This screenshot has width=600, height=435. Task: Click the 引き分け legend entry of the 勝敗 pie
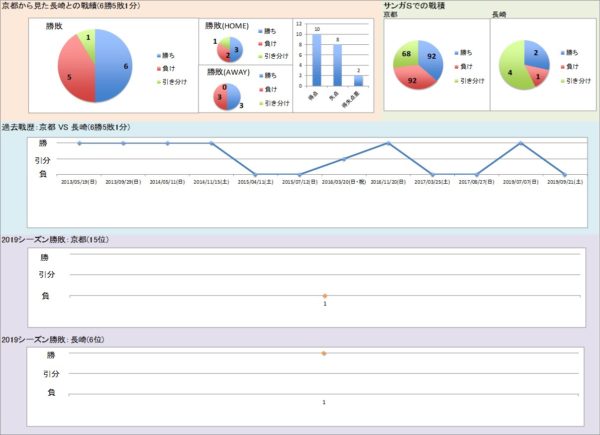pos(172,82)
